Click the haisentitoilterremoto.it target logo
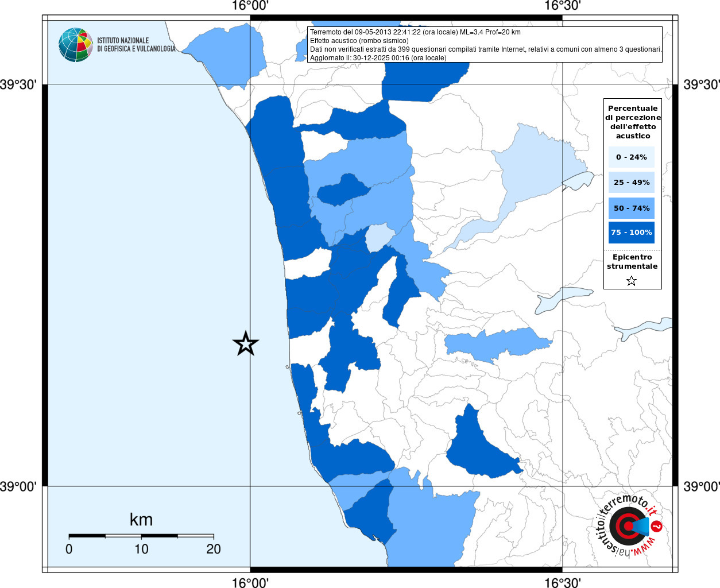720x588 pixels. [628, 526]
